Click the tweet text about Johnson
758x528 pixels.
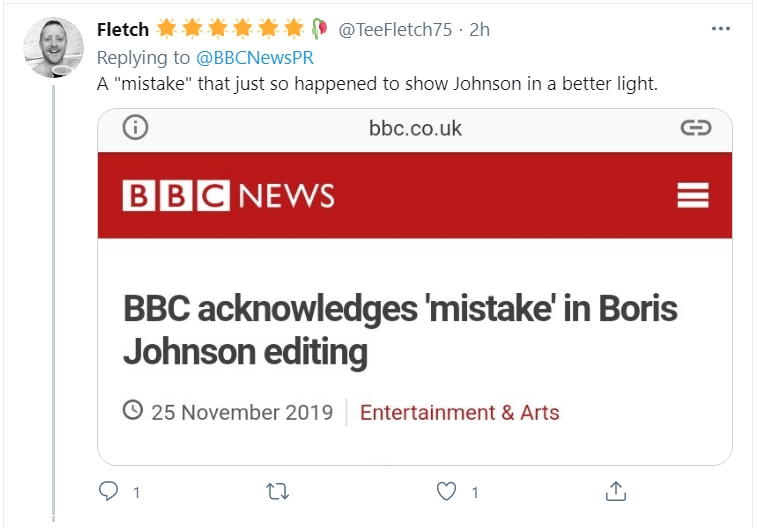(x=377, y=83)
